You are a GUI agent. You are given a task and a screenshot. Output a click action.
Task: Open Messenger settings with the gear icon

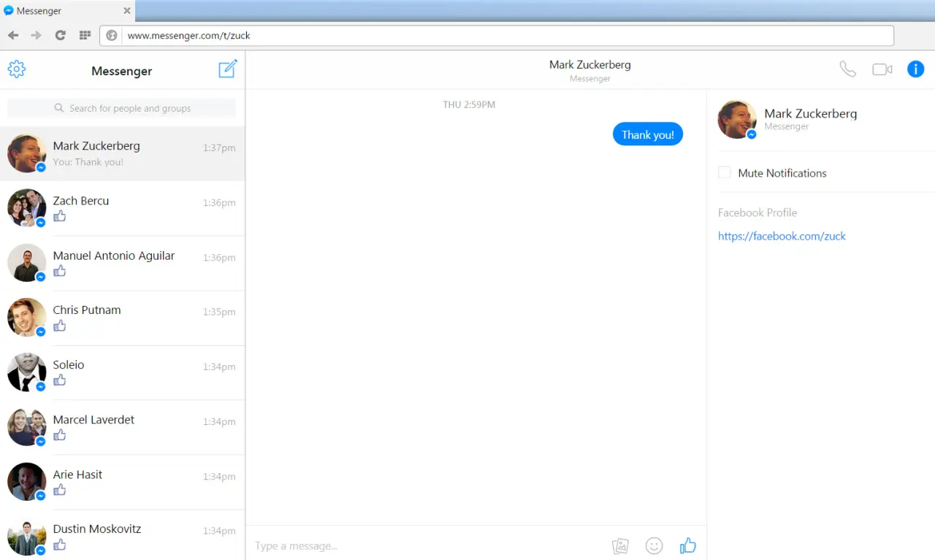click(16, 69)
